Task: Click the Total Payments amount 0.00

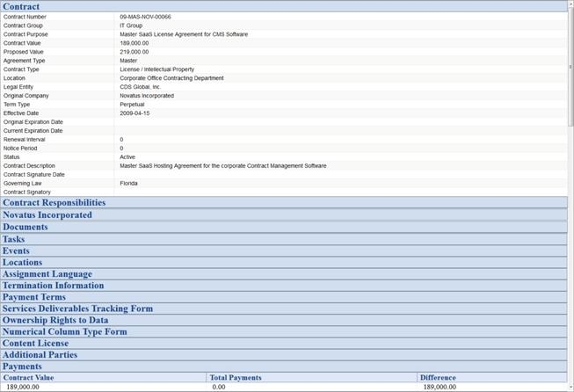Action: pyautogui.click(x=219, y=387)
